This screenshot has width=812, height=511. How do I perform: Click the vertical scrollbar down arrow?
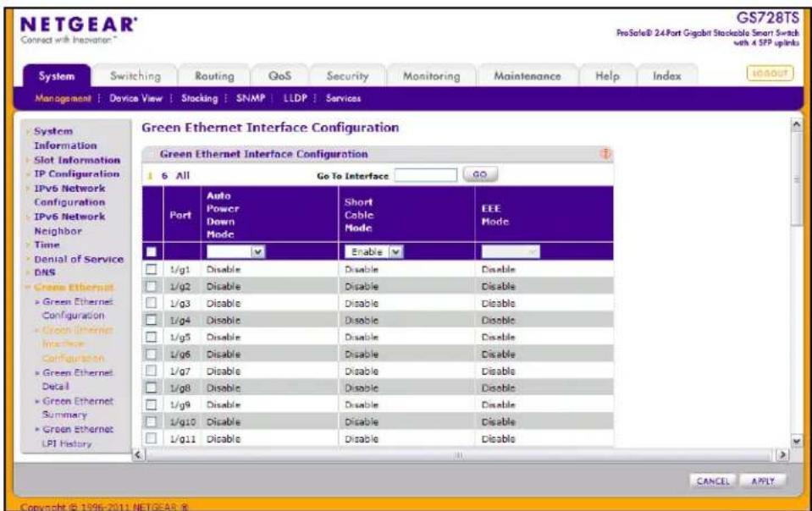(797, 441)
